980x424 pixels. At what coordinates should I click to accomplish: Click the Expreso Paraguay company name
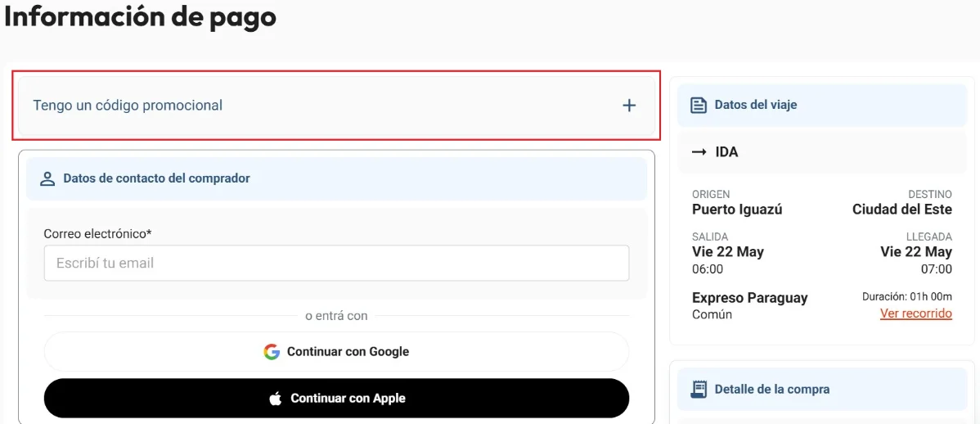click(750, 298)
